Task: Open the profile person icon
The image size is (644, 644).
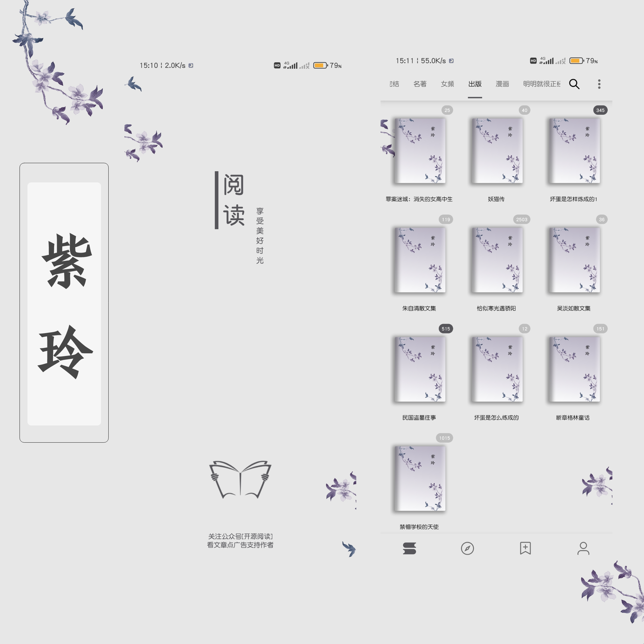Action: [x=583, y=548]
